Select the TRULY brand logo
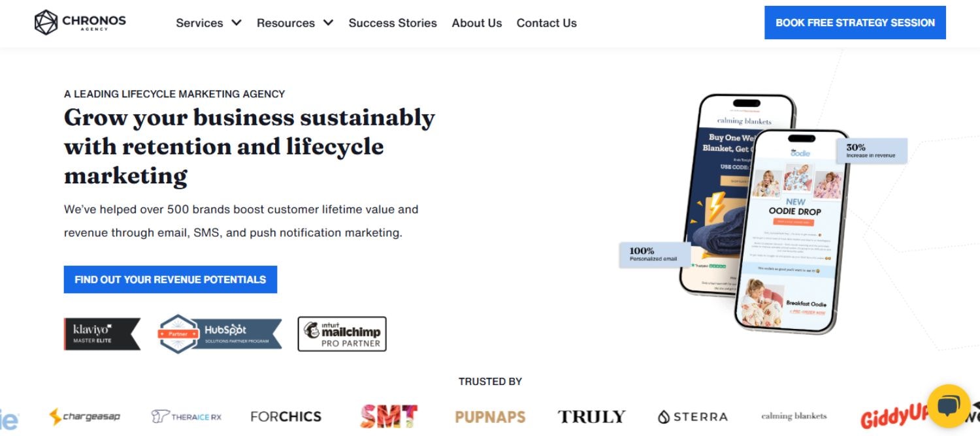This screenshot has width=980, height=436. tap(592, 416)
